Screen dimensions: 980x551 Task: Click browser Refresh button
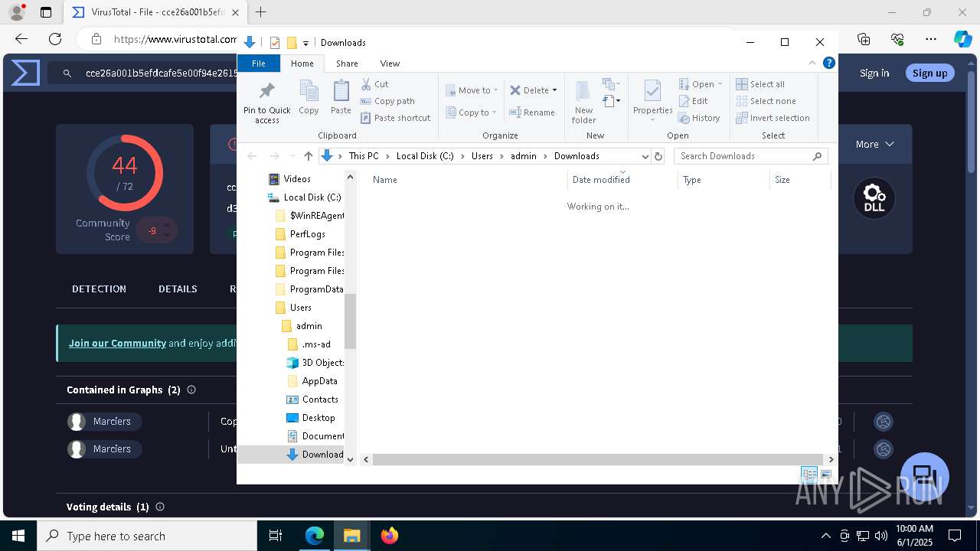click(x=55, y=39)
